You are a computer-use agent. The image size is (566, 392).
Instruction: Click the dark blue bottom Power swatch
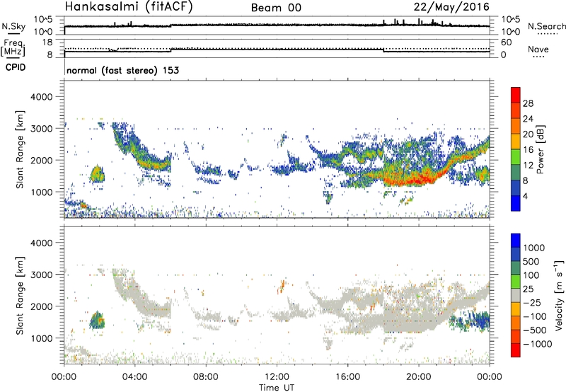tap(516, 203)
